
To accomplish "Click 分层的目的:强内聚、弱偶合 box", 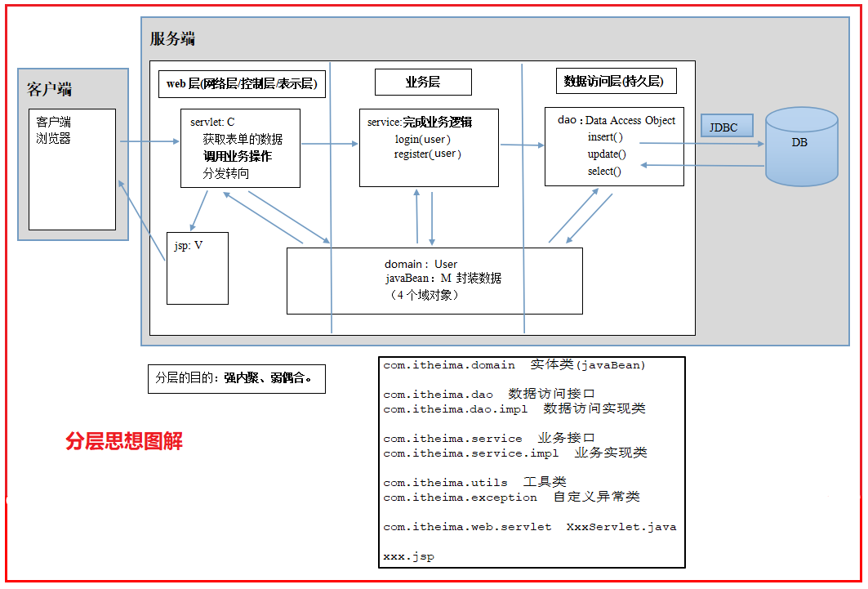I will tap(236, 379).
